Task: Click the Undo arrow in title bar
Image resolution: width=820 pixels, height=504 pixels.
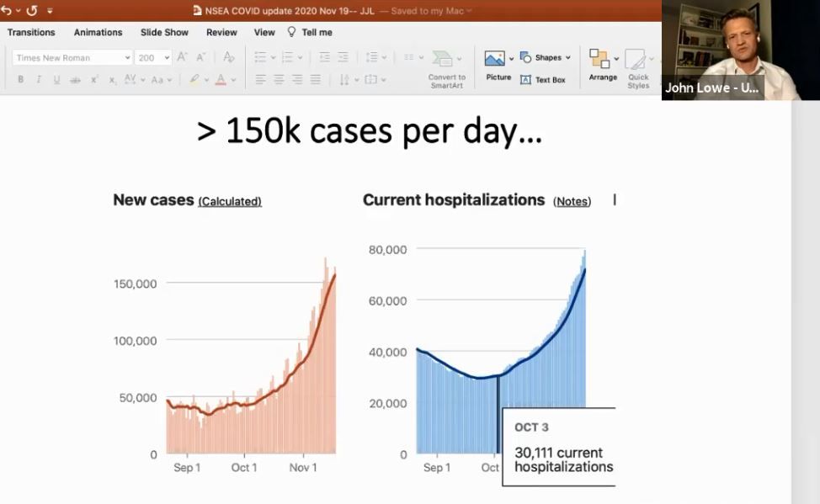Action: click(7, 11)
